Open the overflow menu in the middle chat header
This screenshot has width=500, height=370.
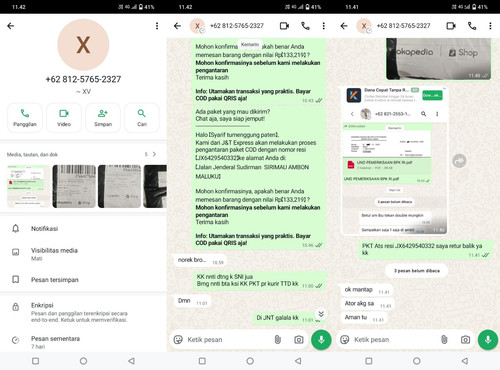pos(324,26)
